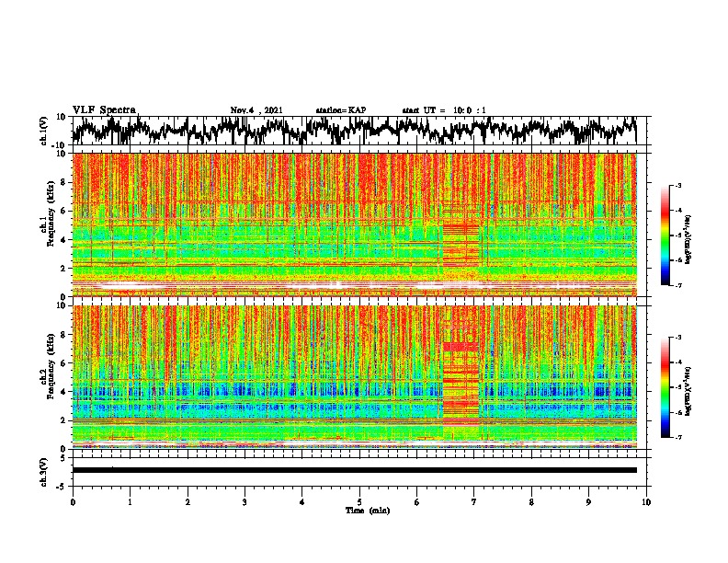Screen dimensions: 728x563
Task: Click the "10" tick on the time axis
Action: [x=646, y=502]
